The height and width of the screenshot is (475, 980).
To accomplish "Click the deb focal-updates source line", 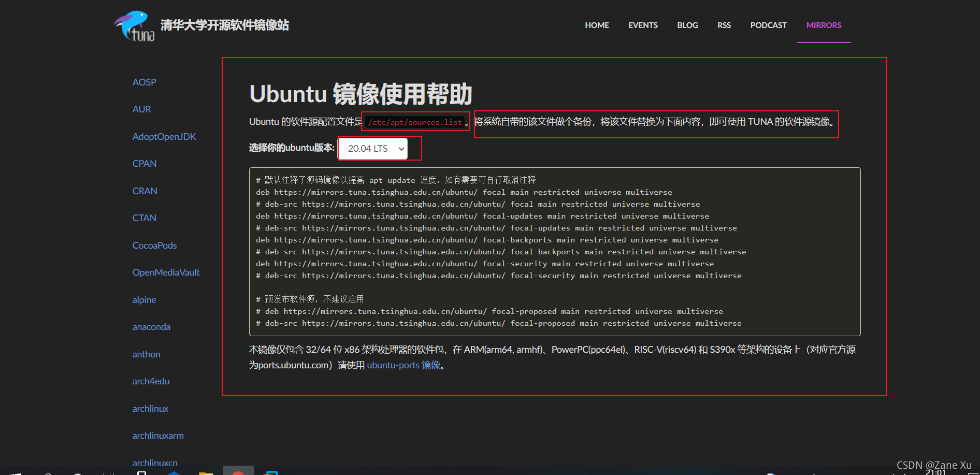I will coord(483,216).
